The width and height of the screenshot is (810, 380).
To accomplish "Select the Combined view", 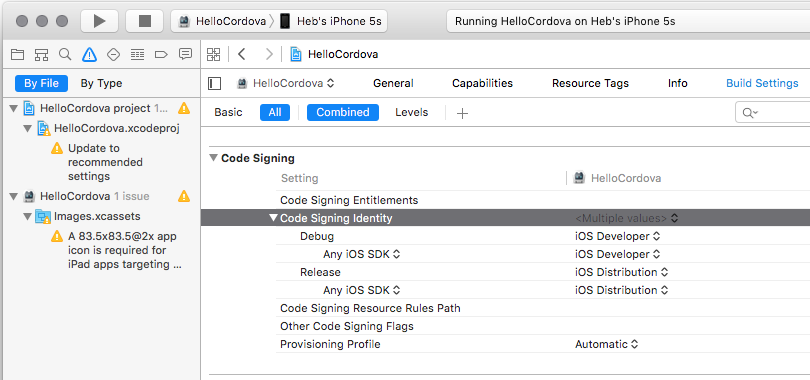I will coord(342,112).
